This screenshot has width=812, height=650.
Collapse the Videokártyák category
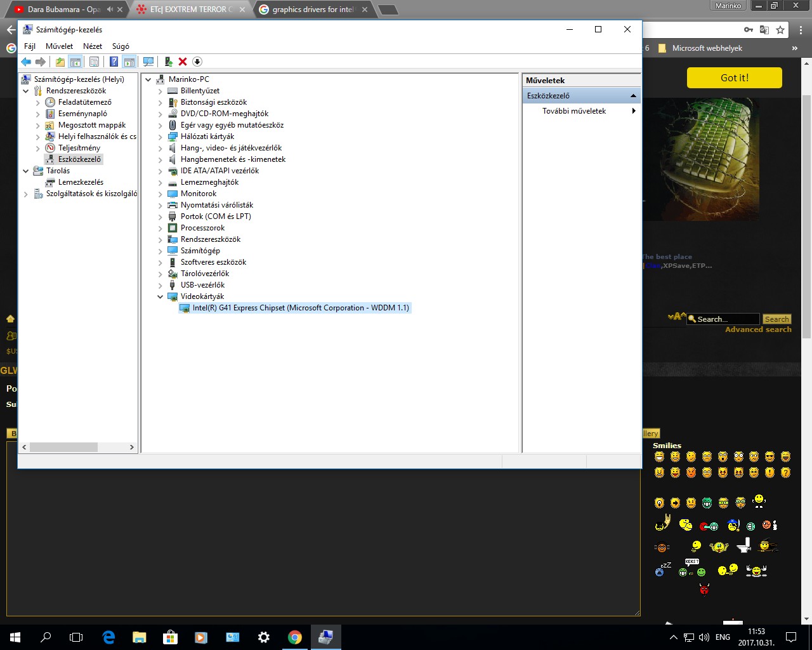(160, 296)
